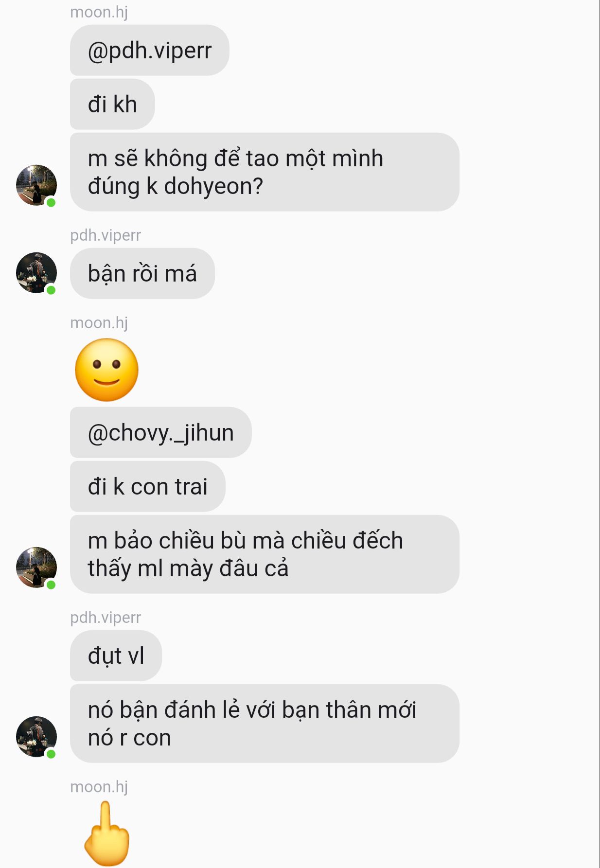
Task: Select the 'bận rồi má' message
Action: (142, 274)
